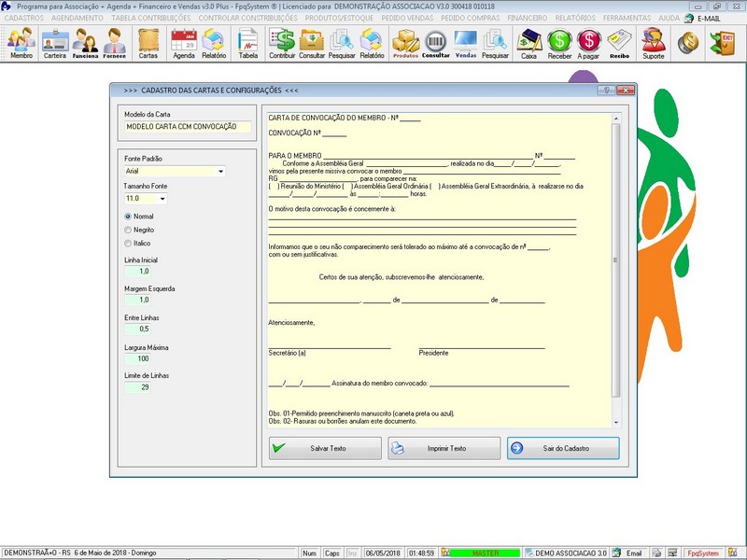Open the Caixa cash register icon
Viewport: 747px width, 560px height.
click(529, 43)
